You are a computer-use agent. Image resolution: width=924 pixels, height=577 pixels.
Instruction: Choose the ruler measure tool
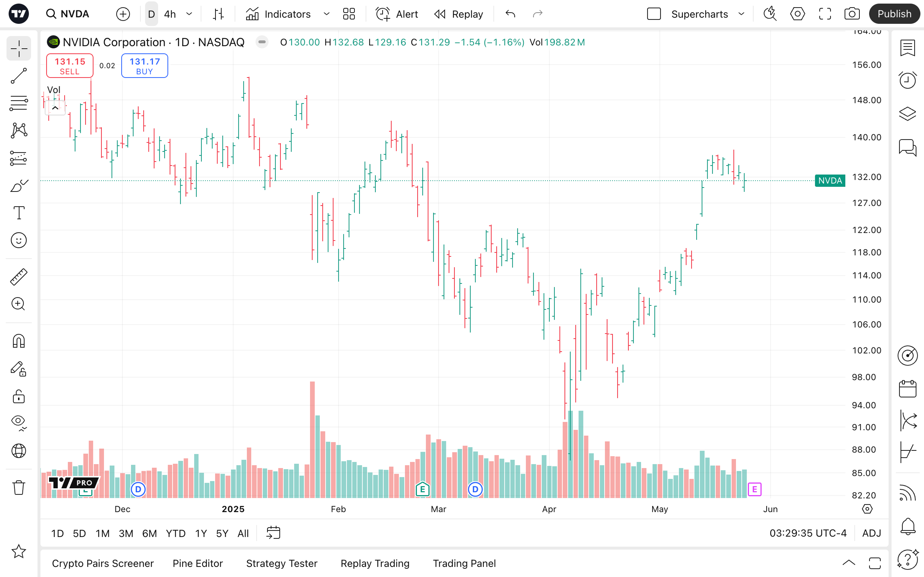coord(18,277)
